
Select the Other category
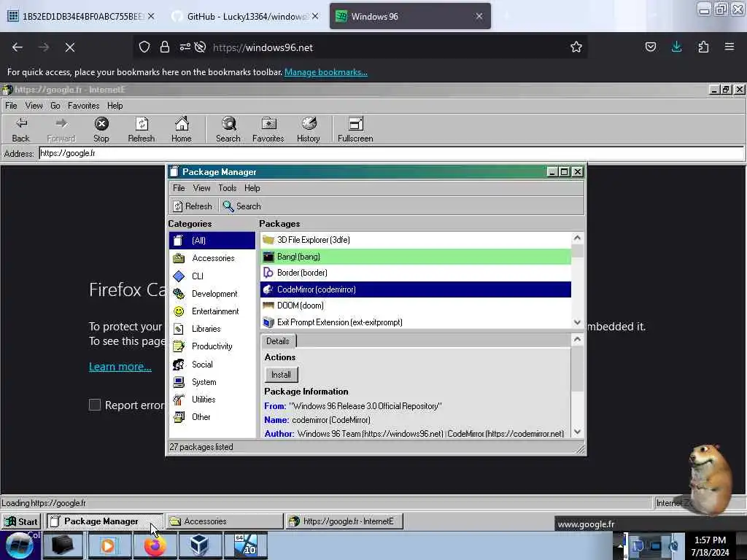(212, 417)
